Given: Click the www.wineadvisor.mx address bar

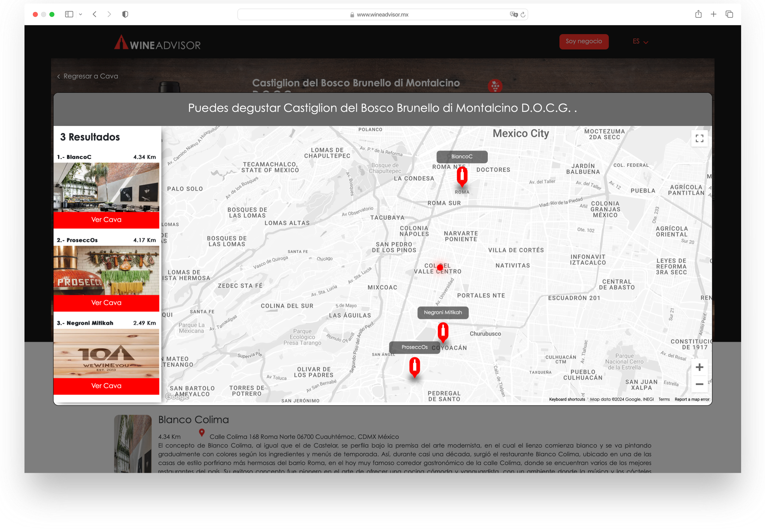Looking at the screenshot, I should click(382, 15).
